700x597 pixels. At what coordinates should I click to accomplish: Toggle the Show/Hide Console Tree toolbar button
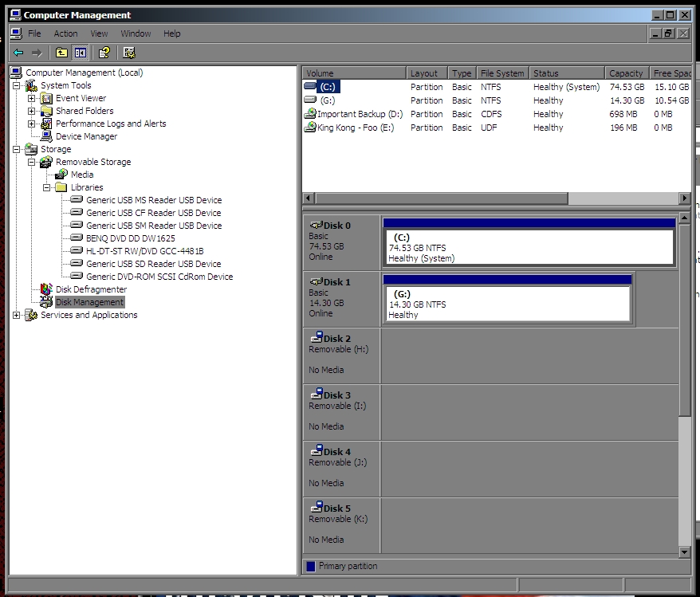coord(81,53)
